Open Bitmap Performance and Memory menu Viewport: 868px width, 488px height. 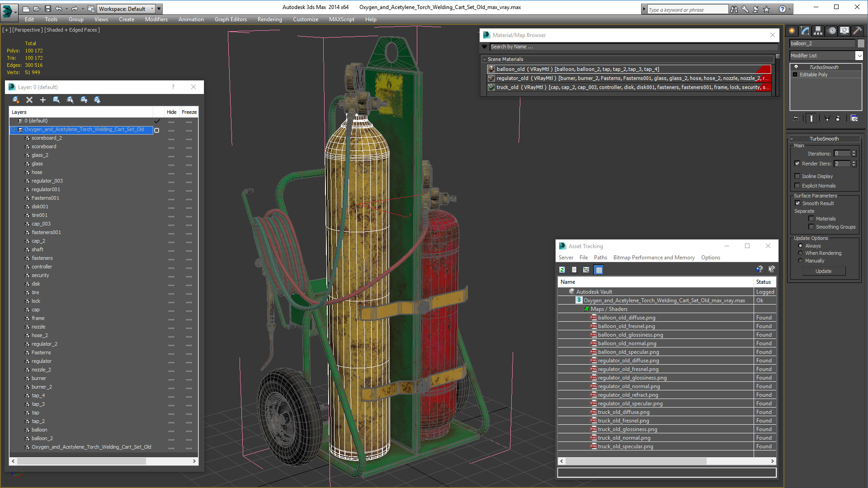tap(654, 258)
